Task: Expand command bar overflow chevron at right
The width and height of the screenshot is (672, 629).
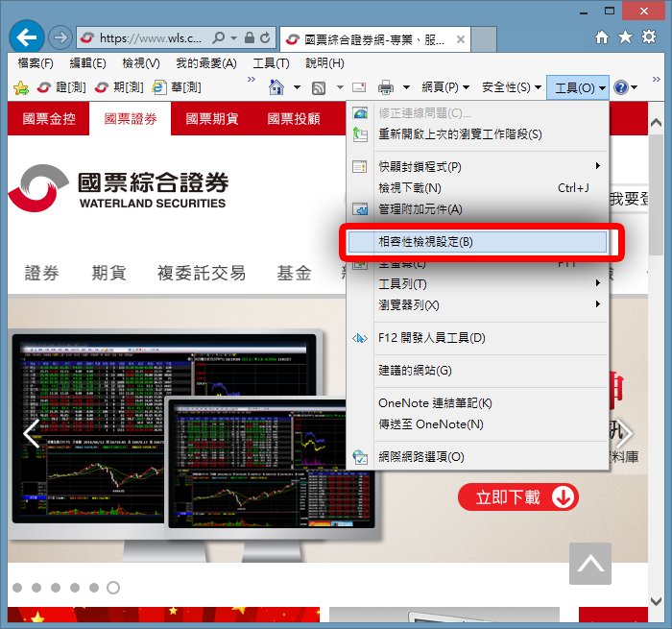Action: [x=656, y=80]
